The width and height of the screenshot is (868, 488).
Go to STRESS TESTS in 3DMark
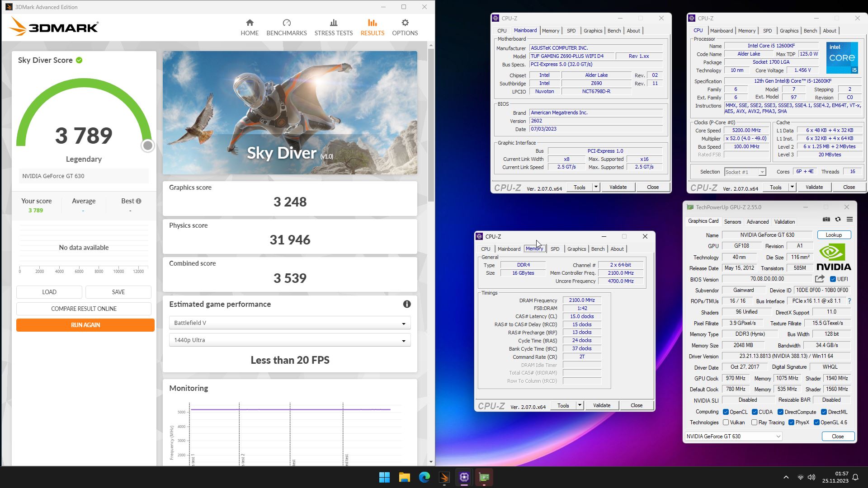click(x=333, y=28)
